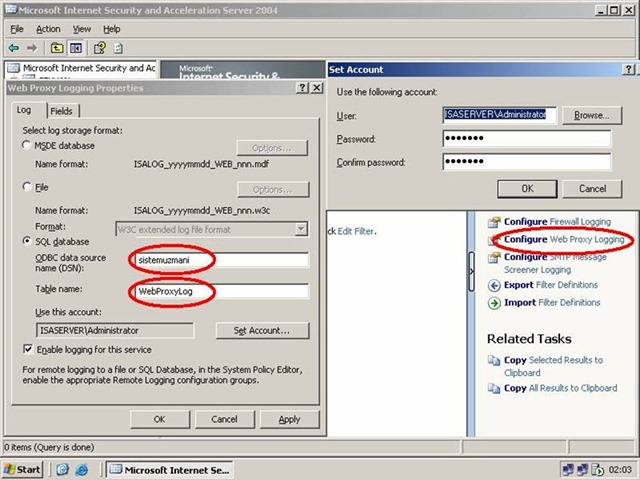Click the Use this account ISASERVER\Administrator field
Viewport: 640px width, 480px height.
[x=115, y=331]
